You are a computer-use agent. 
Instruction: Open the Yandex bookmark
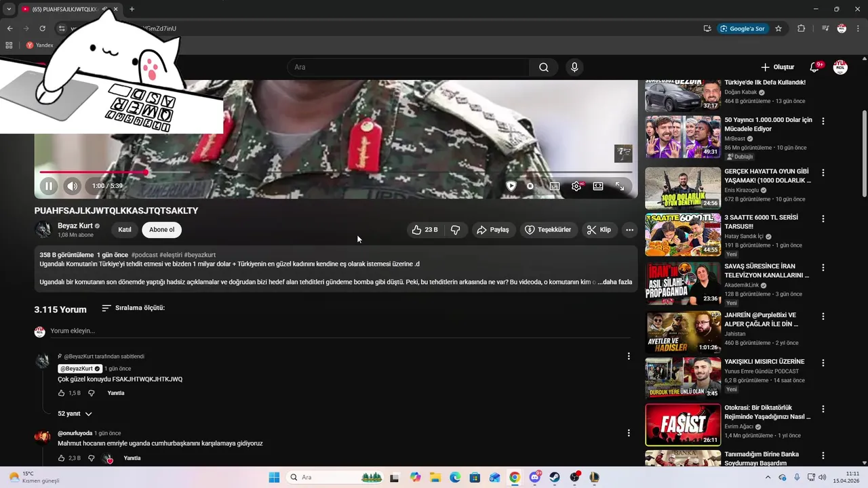pos(39,45)
